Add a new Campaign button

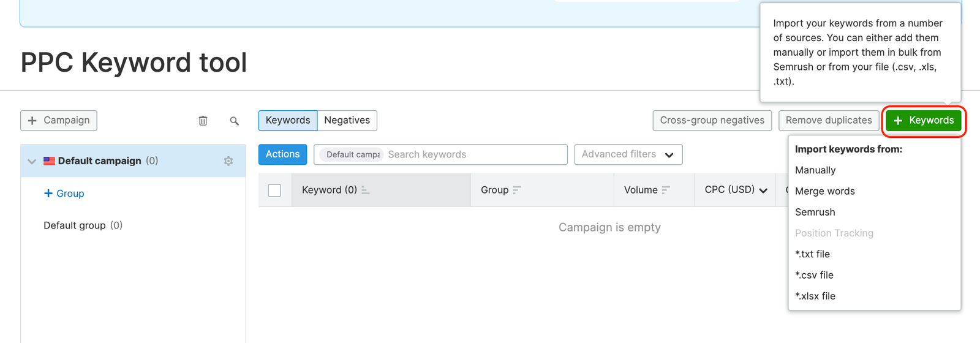pyautogui.click(x=59, y=121)
